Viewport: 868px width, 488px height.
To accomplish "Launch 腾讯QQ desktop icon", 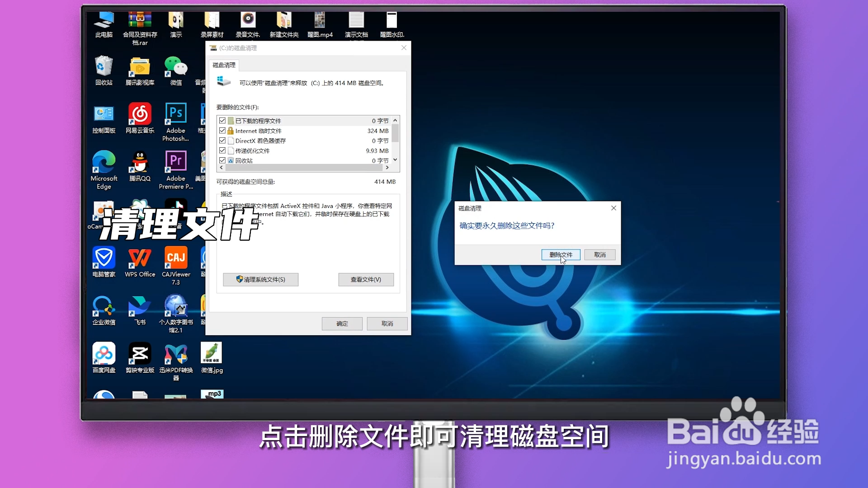I will (140, 166).
